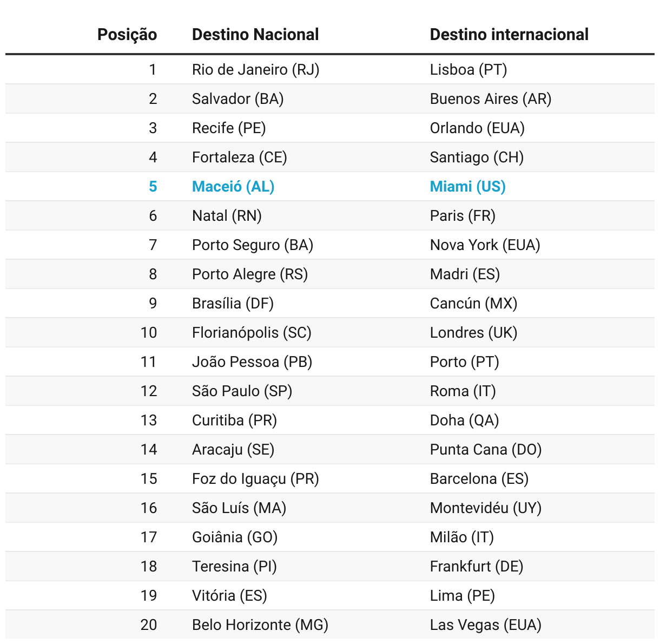Click the Fortaleza (CE) cell
The height and width of the screenshot is (644, 660).
pos(240,157)
